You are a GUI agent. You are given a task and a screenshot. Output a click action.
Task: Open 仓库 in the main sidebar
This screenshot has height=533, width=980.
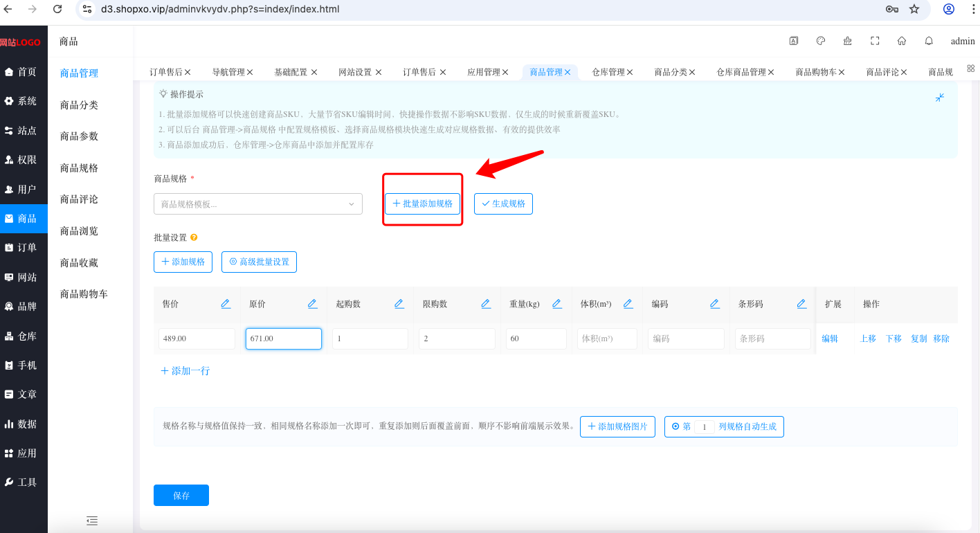point(24,336)
